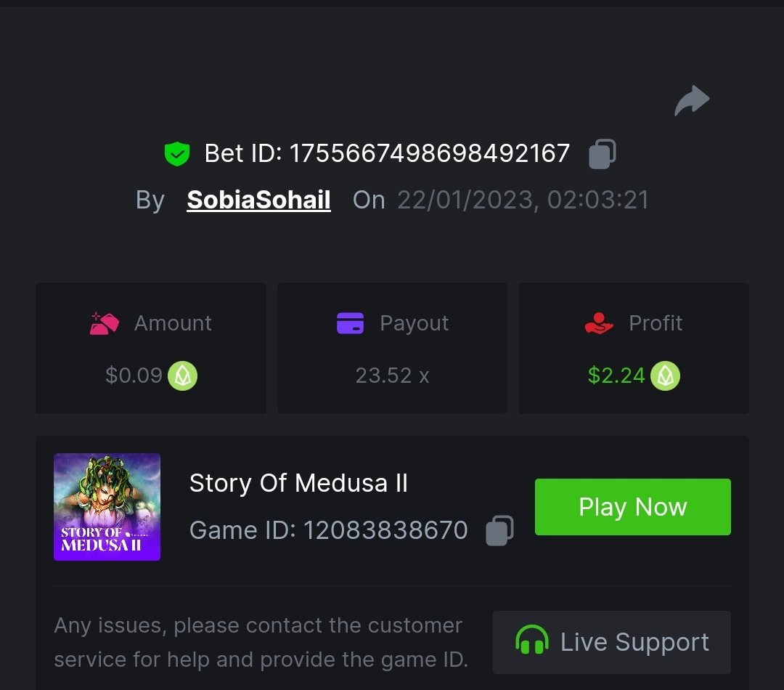Open Live Support chat
784x690 pixels.
coord(611,642)
